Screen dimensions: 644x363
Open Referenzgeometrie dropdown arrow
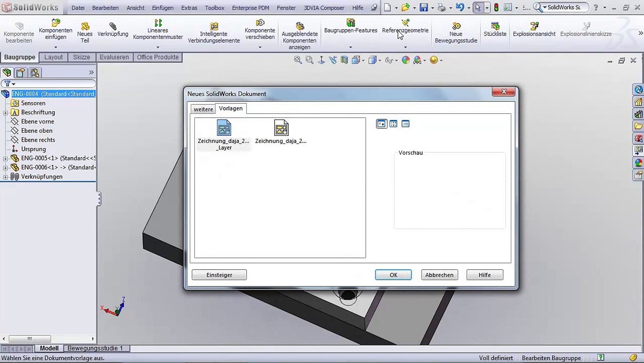405,47
